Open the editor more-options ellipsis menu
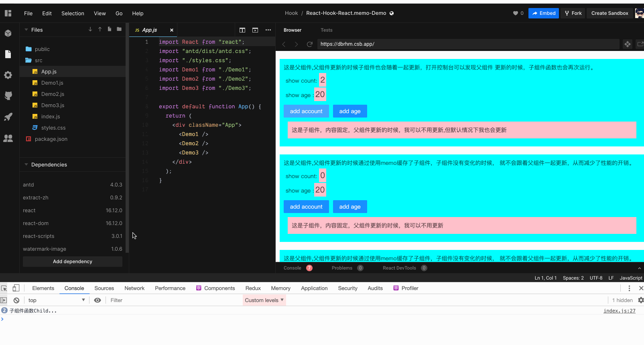Screen dimensions: 644x345 coord(268,30)
